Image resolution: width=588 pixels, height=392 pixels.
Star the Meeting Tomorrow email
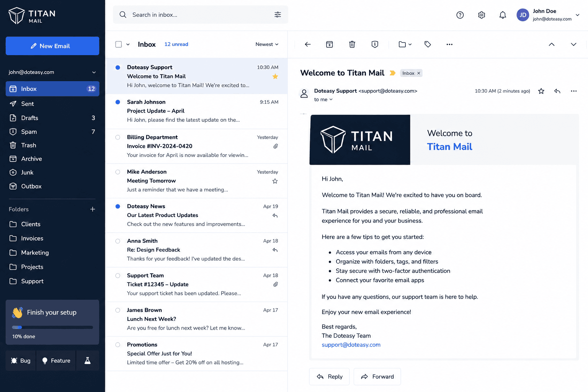[x=275, y=181]
